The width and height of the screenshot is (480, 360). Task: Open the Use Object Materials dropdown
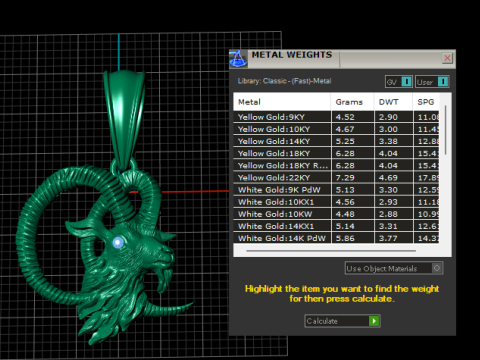click(x=394, y=268)
